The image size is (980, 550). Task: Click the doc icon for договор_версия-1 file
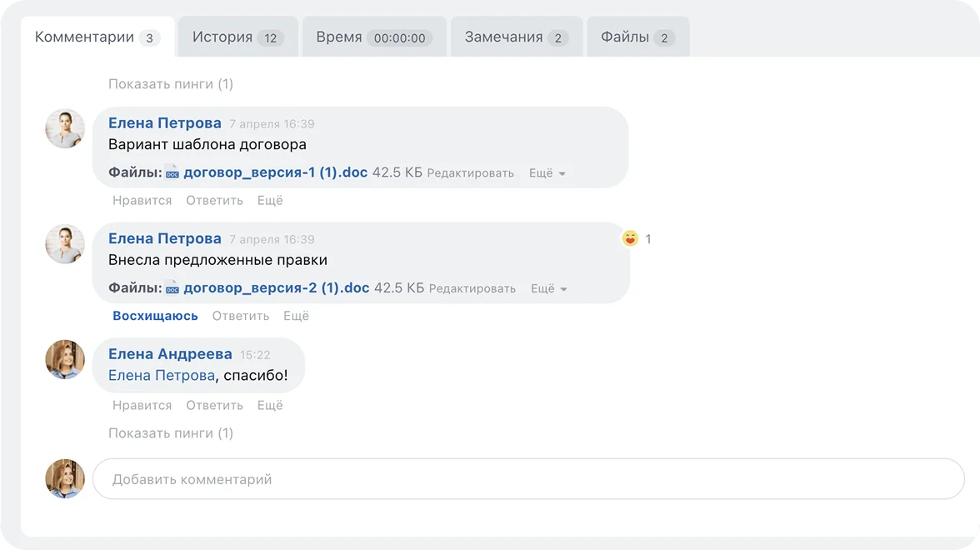click(x=172, y=173)
